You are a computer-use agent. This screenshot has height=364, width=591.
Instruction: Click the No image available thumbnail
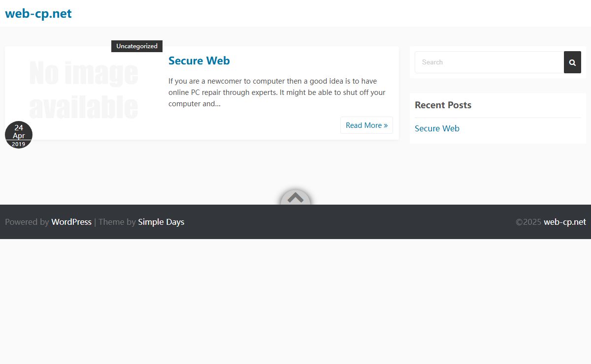click(x=84, y=91)
